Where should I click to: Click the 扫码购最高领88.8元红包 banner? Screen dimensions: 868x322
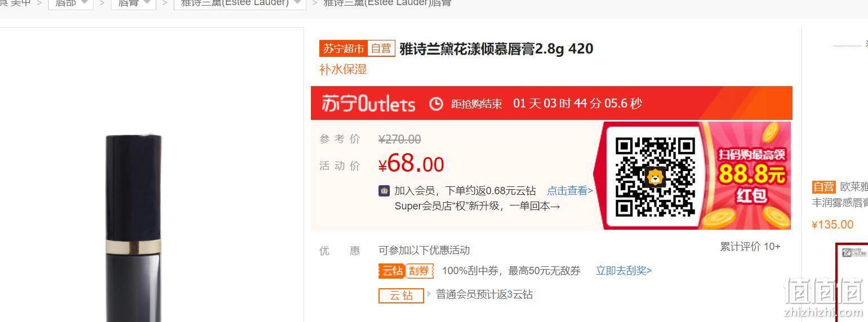point(751,176)
